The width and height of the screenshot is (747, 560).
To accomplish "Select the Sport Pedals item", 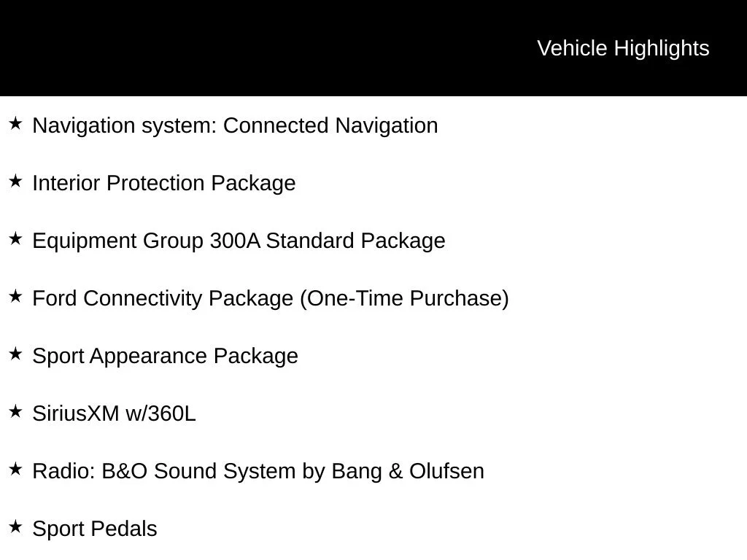I will coord(95,529).
